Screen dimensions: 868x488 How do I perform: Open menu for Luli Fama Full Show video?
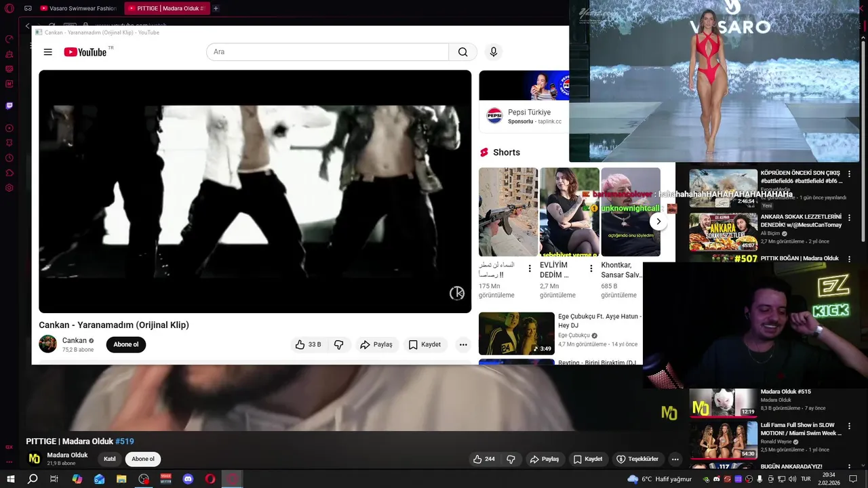tap(849, 426)
